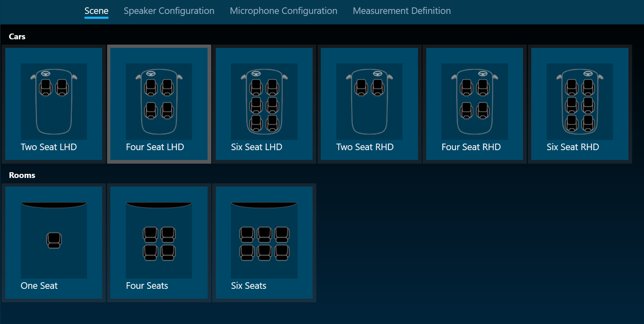644x324 pixels.
Task: Go to the Measurement Definition tab
Action: click(x=402, y=11)
